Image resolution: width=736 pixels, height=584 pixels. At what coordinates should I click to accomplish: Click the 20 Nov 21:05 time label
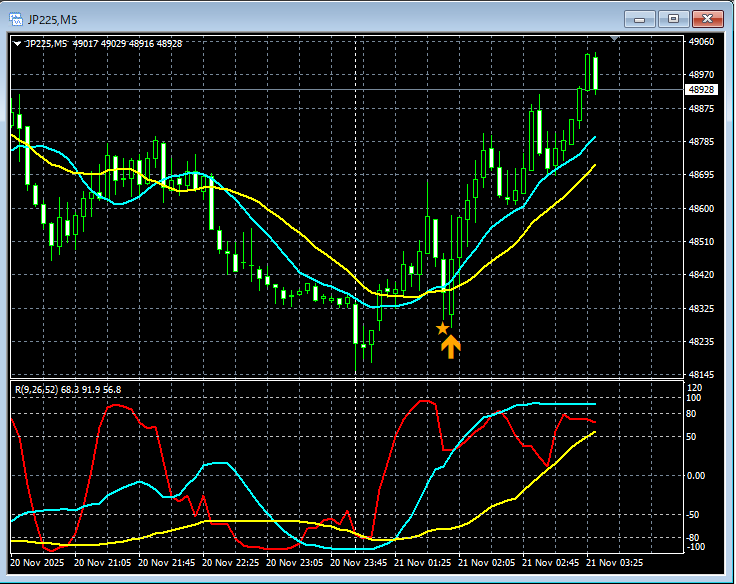pos(102,562)
